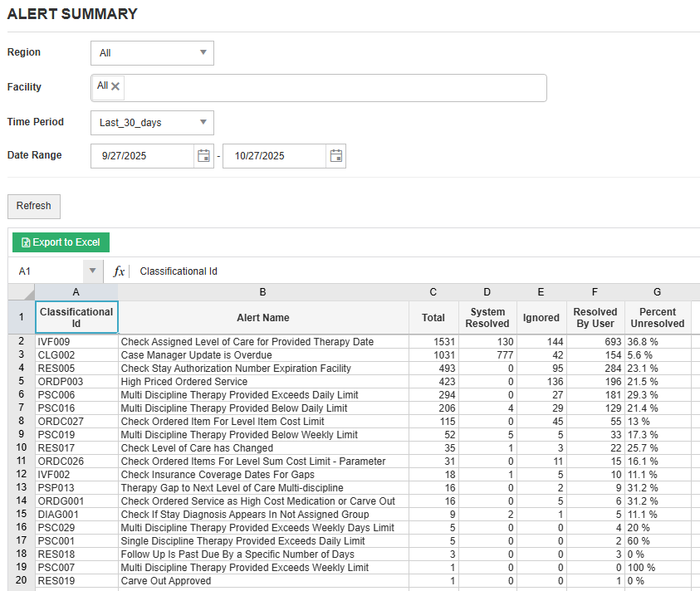Click the end date 10/27/2025 field

click(x=275, y=156)
